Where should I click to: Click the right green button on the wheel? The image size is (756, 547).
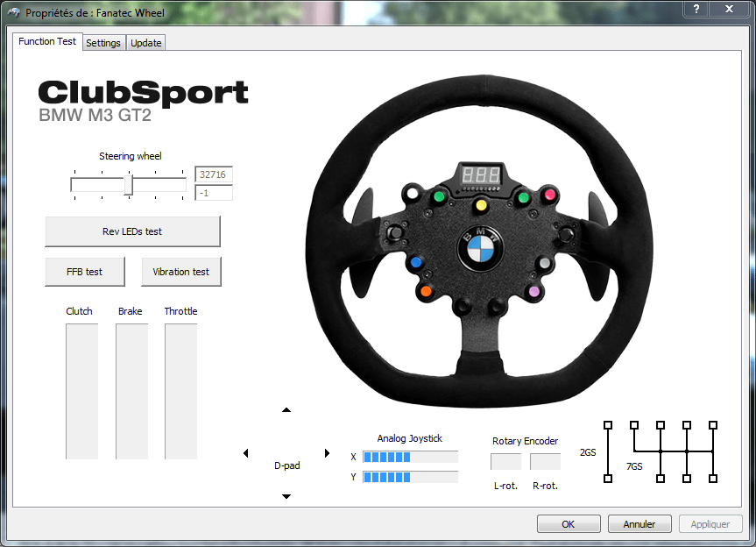tap(524, 197)
